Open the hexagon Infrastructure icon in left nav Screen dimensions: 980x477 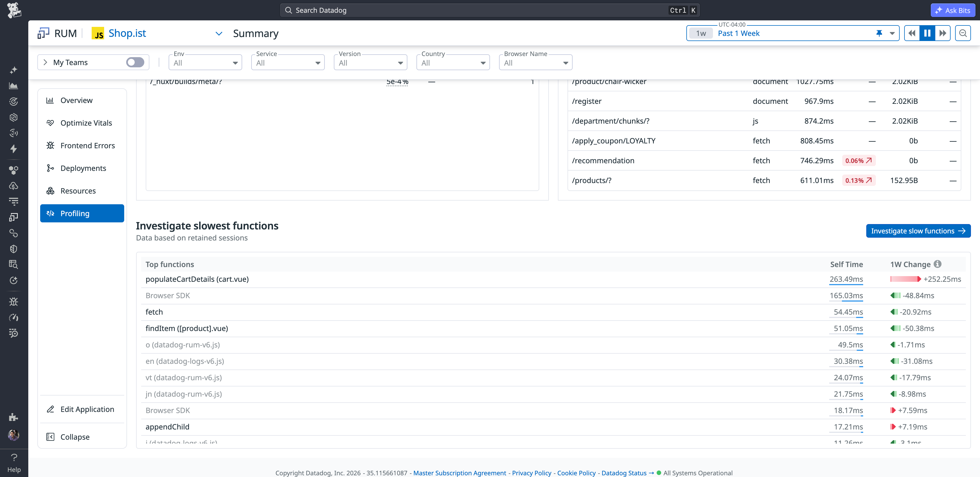click(14, 117)
